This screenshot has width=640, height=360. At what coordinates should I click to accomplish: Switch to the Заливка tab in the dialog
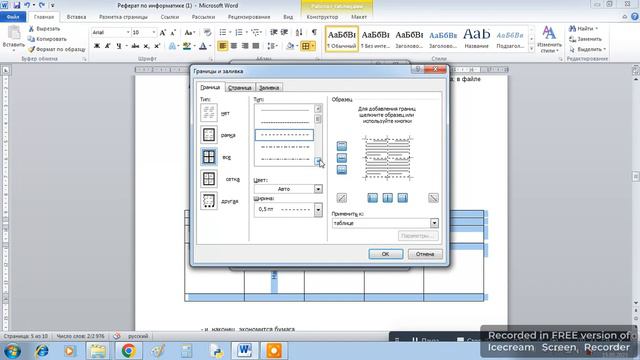[x=269, y=88]
